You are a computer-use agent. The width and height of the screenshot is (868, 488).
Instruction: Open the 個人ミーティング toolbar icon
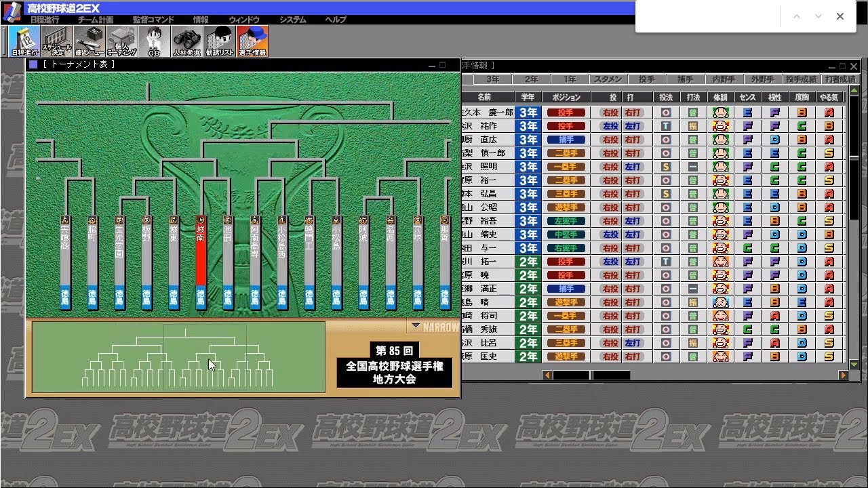coord(123,41)
